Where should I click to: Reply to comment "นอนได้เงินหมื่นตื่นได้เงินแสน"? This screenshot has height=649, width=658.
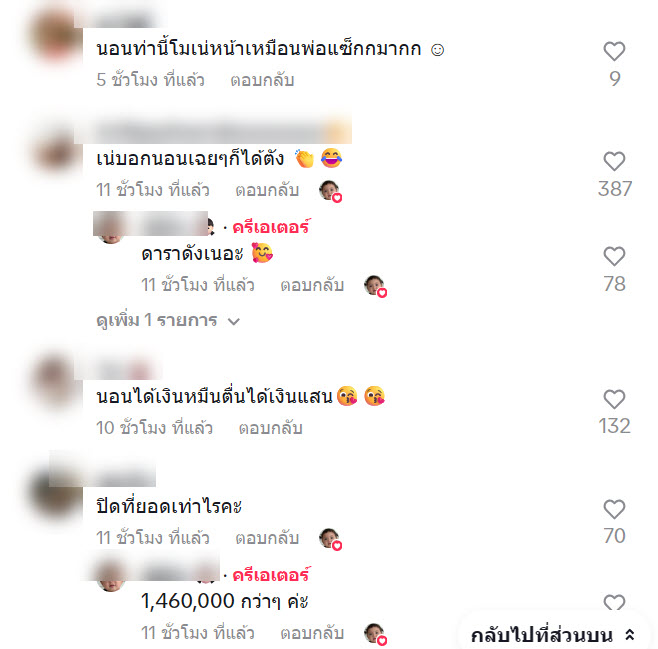click(271, 428)
